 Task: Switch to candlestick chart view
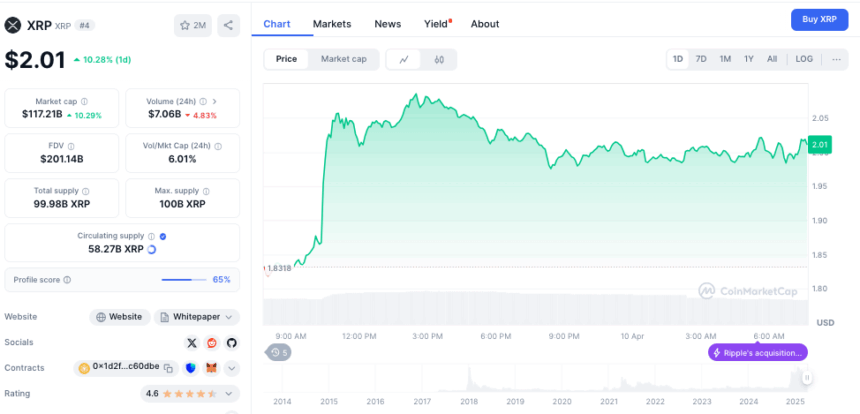[x=439, y=59]
